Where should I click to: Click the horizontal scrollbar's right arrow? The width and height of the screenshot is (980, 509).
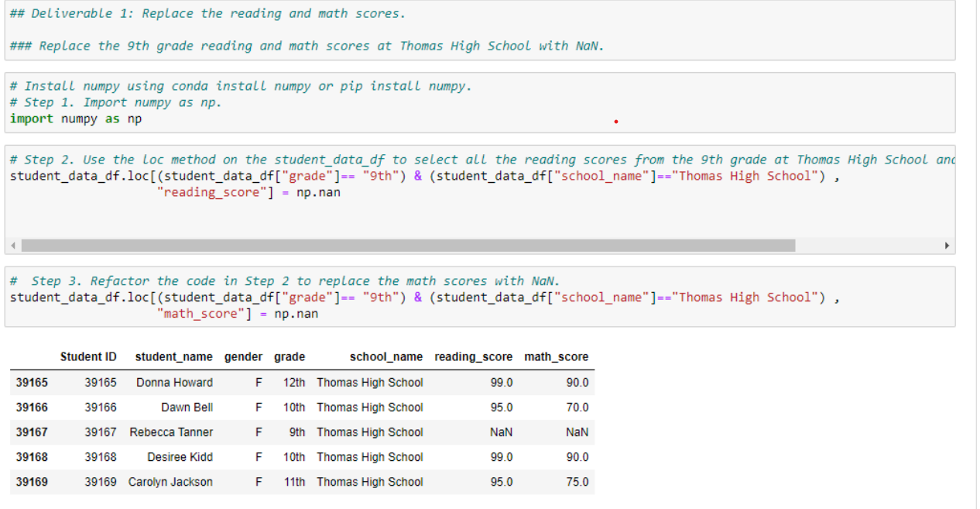coord(947,245)
